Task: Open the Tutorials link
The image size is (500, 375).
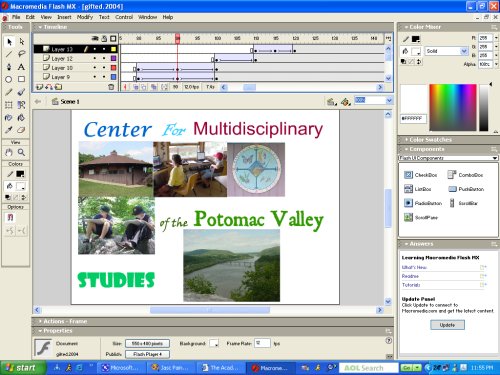Action: [x=411, y=285]
